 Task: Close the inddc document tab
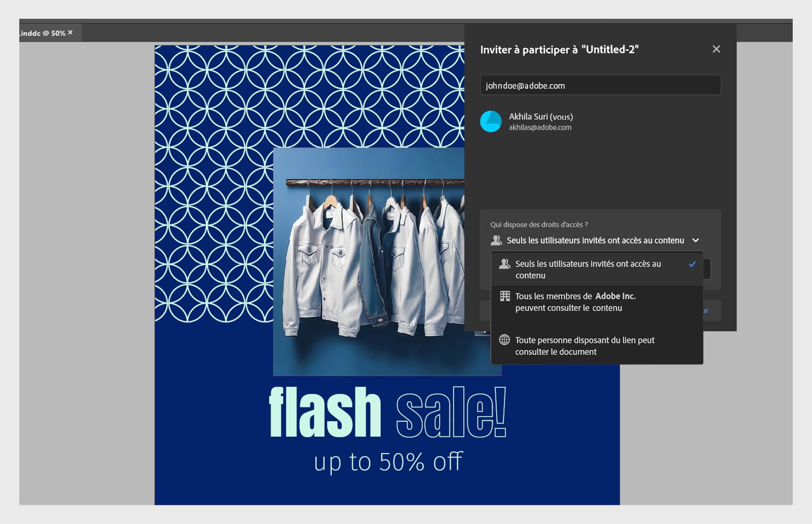click(x=71, y=32)
